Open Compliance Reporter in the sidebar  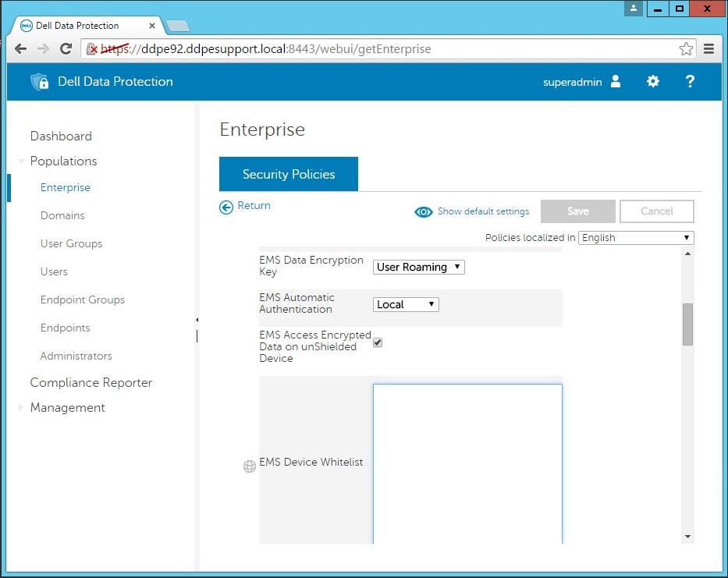pyautogui.click(x=91, y=382)
